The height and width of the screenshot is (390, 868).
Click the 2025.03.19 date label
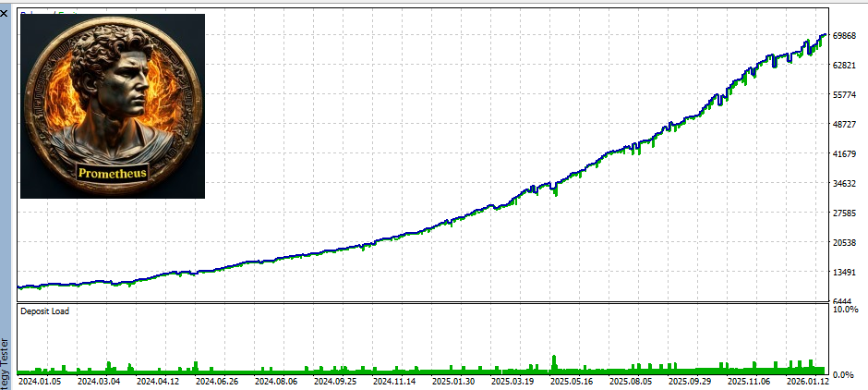coord(512,381)
